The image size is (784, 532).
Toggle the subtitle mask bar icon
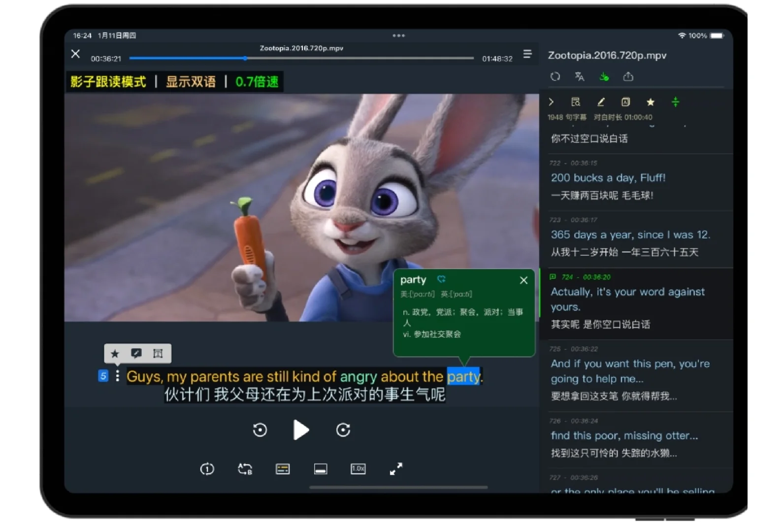[321, 469]
